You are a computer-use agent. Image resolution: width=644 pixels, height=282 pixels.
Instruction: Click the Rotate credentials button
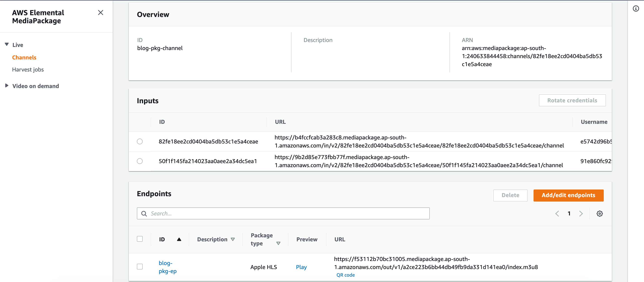572,100
